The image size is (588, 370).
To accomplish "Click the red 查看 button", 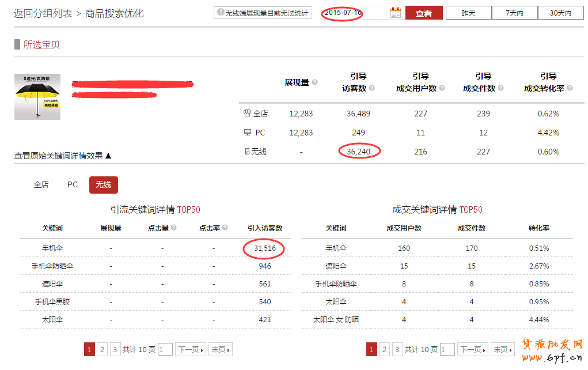I will tap(424, 13).
